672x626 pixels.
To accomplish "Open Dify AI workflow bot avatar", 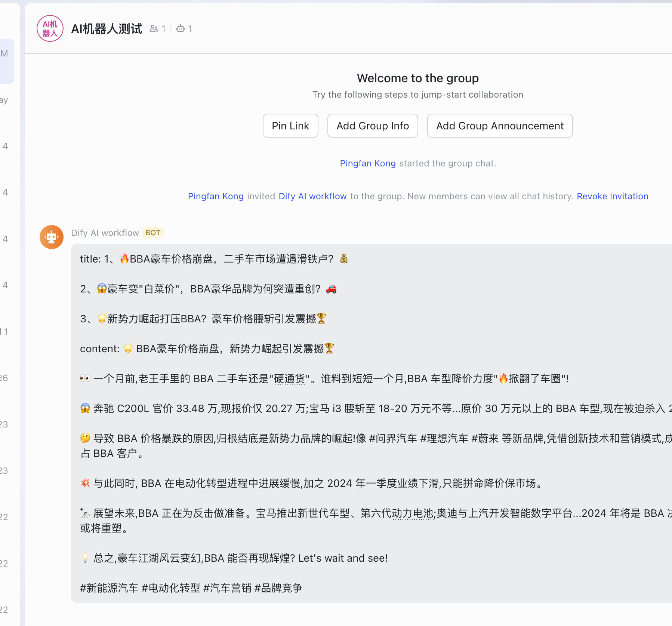I will 52,237.
